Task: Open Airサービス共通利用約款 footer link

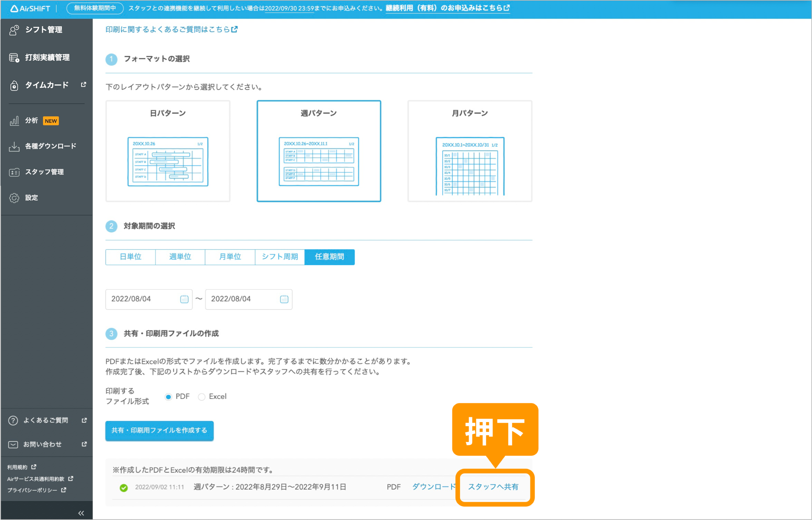Action: [x=36, y=479]
